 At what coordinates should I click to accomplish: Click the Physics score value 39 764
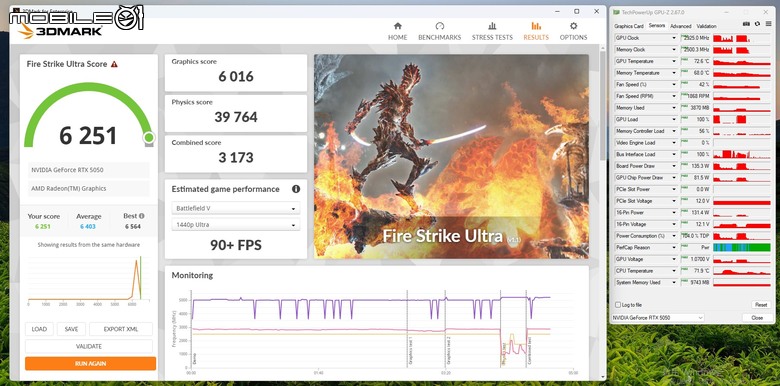pyautogui.click(x=236, y=117)
